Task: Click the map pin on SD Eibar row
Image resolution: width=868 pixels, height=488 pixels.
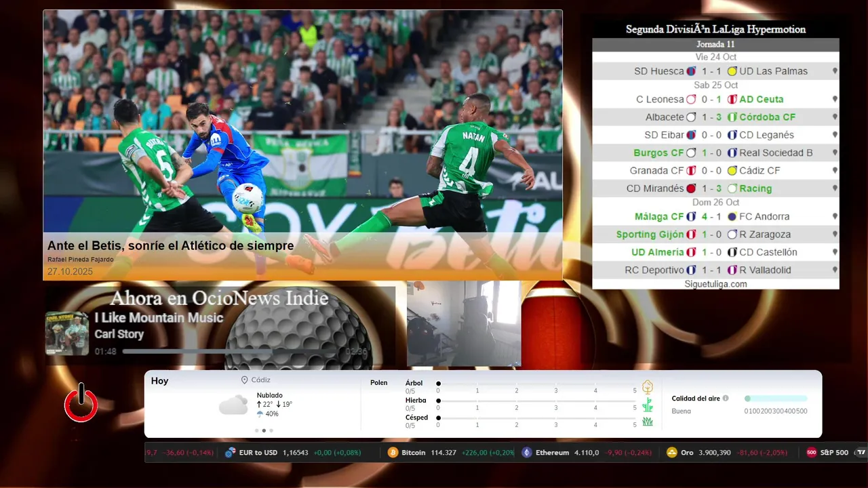Action: (x=835, y=135)
